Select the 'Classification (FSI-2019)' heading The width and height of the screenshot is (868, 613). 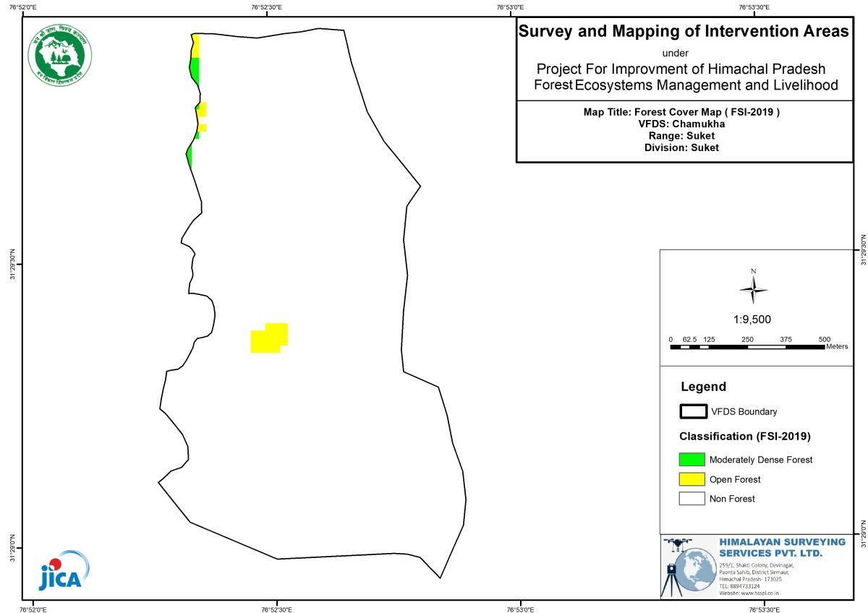[x=744, y=437]
